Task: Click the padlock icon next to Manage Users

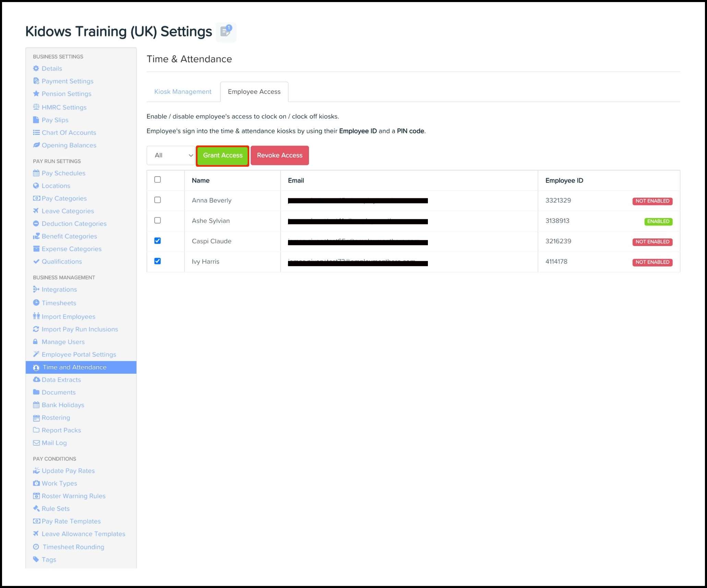Action: coord(35,342)
